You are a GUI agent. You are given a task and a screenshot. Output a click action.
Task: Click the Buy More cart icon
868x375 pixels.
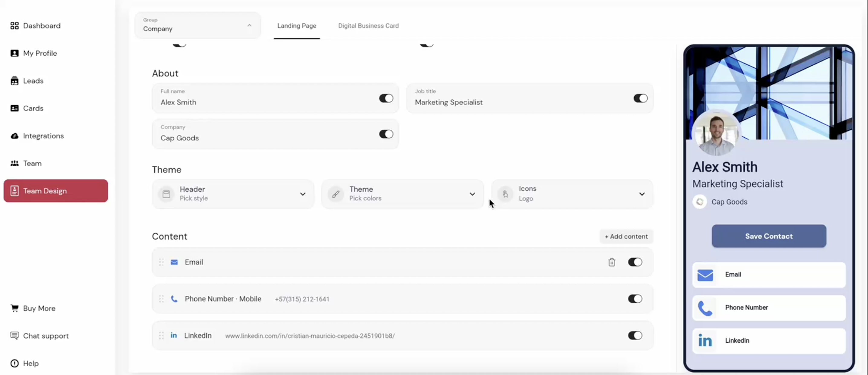pos(15,308)
